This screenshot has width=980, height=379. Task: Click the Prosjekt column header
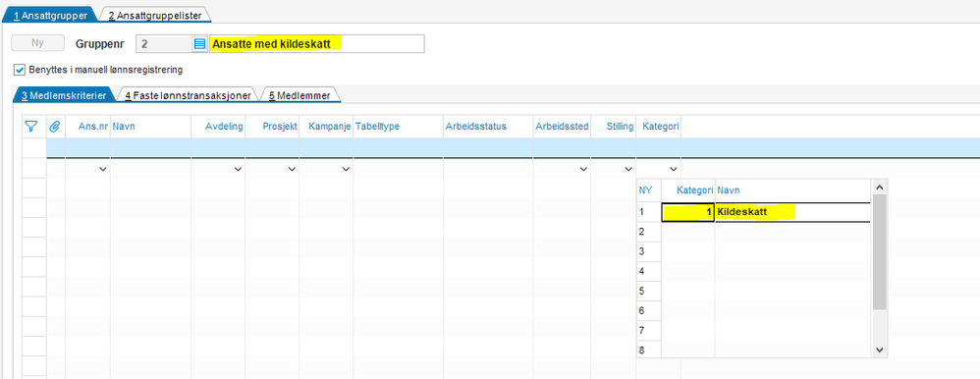pos(273,127)
